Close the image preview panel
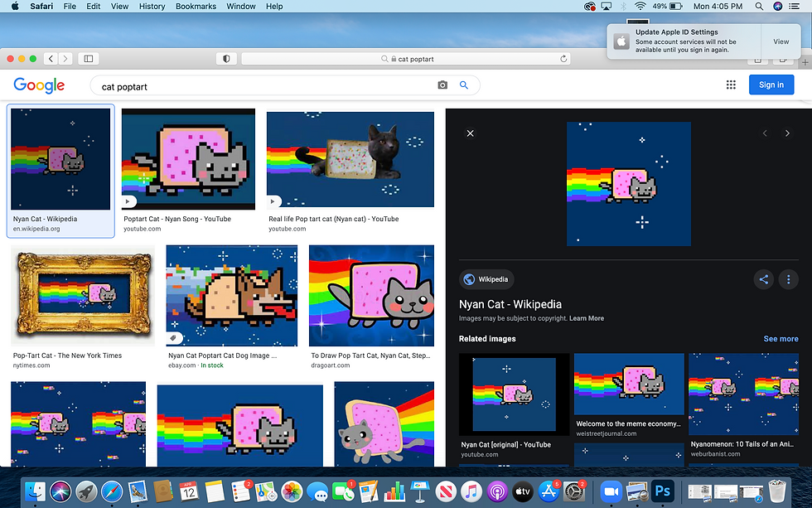This screenshot has width=812, height=508. 471,133
